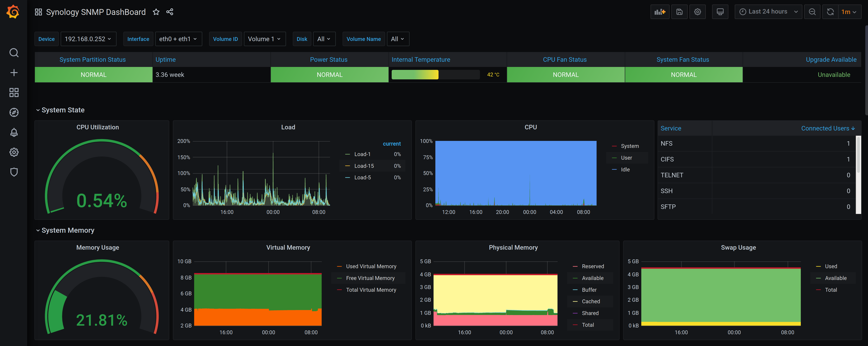The height and width of the screenshot is (346, 868).
Task: Open the search dashboards icon in sidebar
Action: [x=14, y=52]
